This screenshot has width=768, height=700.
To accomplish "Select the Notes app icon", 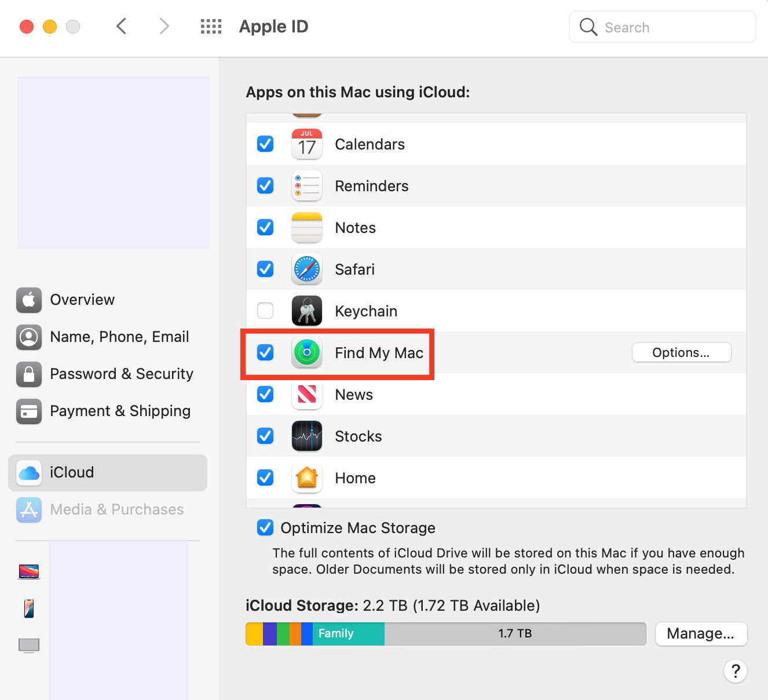I will (306, 227).
